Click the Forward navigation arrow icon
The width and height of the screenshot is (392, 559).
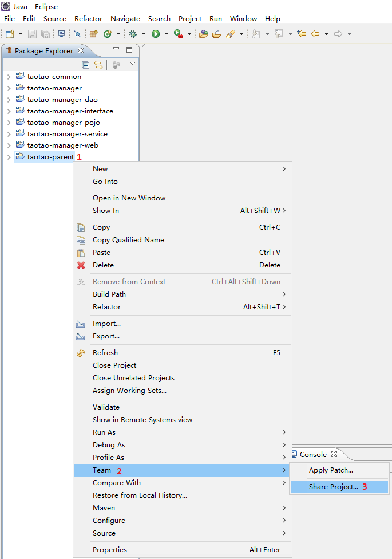[338, 34]
